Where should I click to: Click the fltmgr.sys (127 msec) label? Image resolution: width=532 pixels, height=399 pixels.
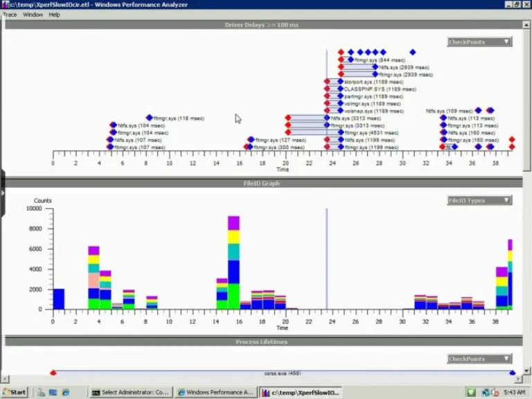(x=281, y=140)
